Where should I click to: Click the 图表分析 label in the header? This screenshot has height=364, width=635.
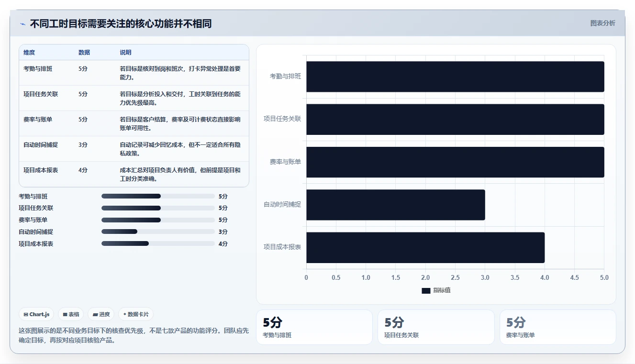point(602,23)
